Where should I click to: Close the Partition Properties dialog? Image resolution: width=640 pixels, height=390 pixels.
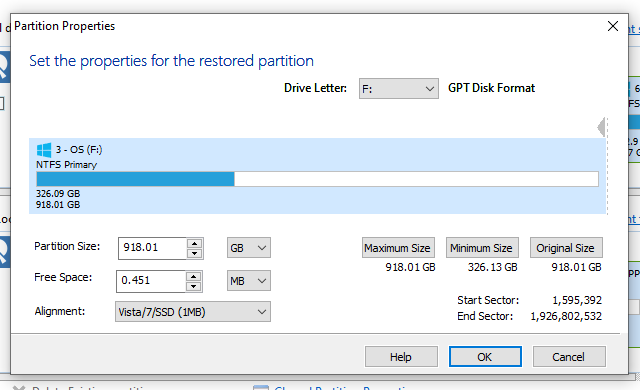[x=613, y=26]
